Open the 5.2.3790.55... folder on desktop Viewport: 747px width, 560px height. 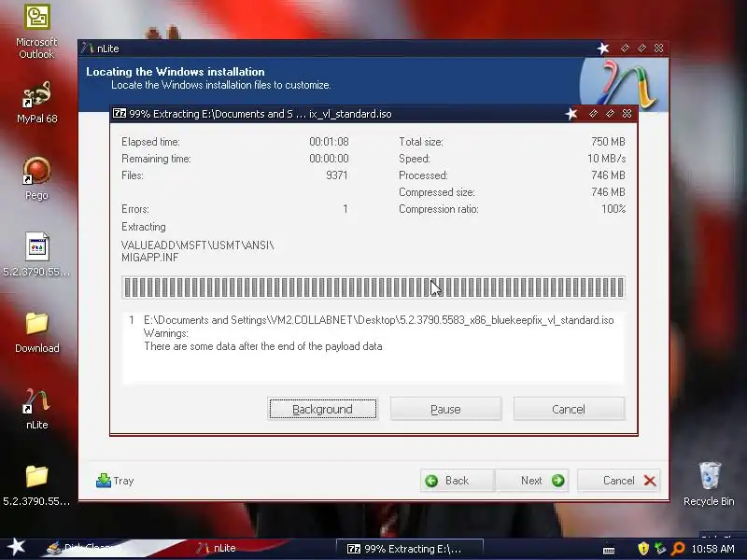36,484
